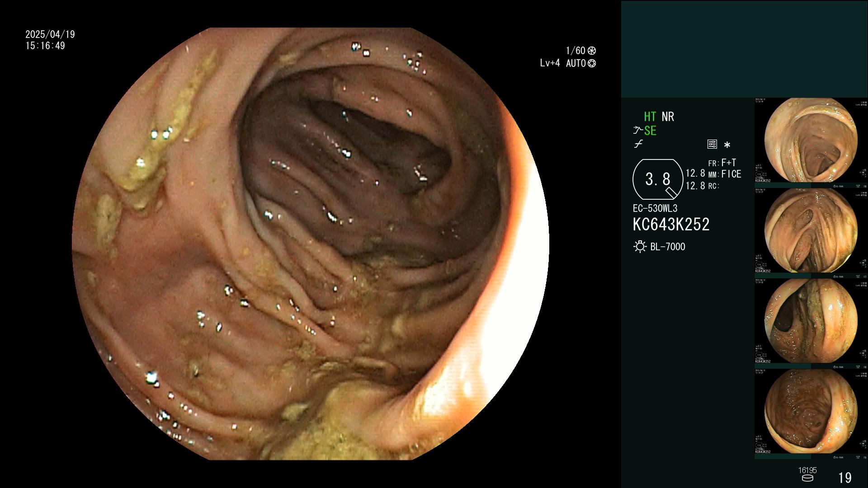Open the third thumbnail with dark lumen opening
Image resolution: width=868 pixels, height=488 pixels.
(x=811, y=321)
